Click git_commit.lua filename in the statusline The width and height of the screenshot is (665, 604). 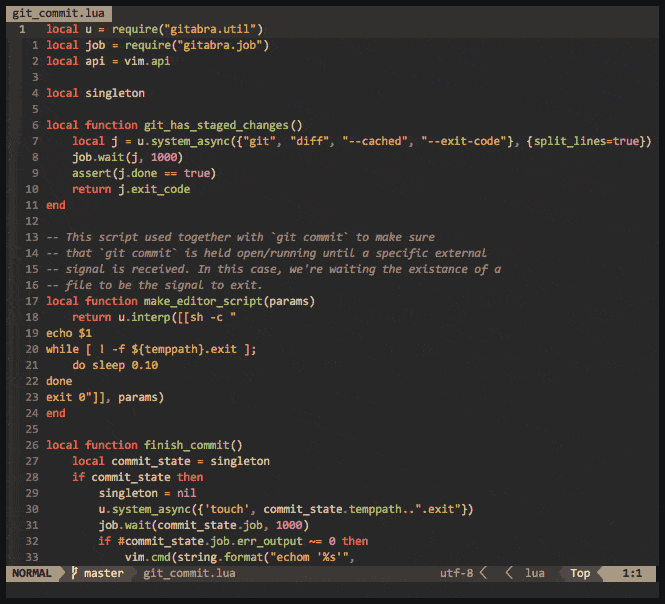click(x=189, y=574)
